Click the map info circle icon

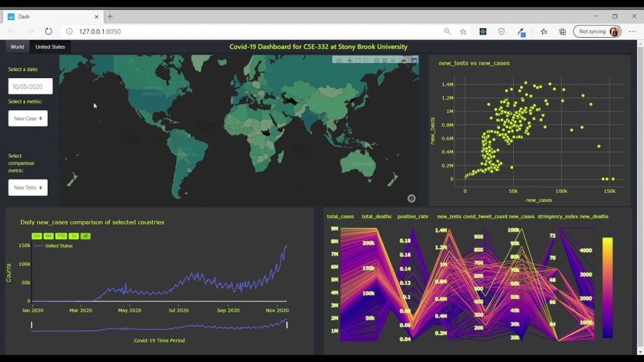(411, 199)
